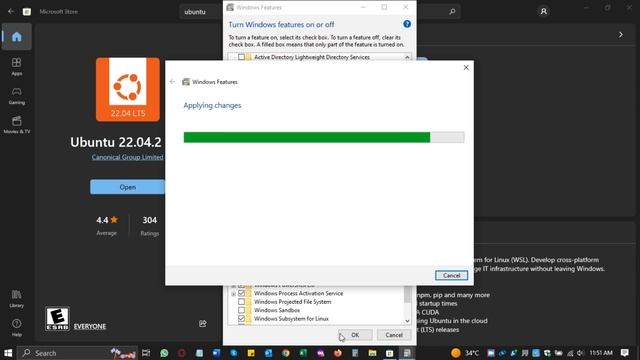Click OK in the Windows Features dialog
Screen dimensions: 640x360
(355, 335)
